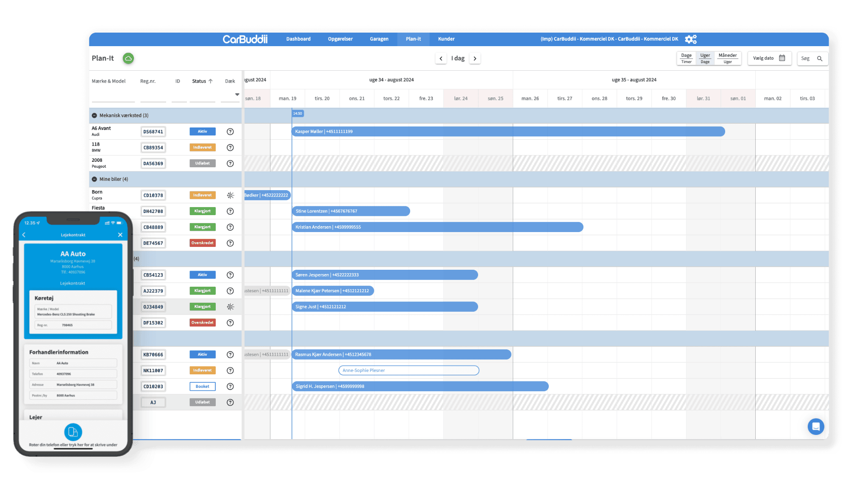Click tire question icon for CB48889
The width and height of the screenshot is (868, 487).
point(230,227)
